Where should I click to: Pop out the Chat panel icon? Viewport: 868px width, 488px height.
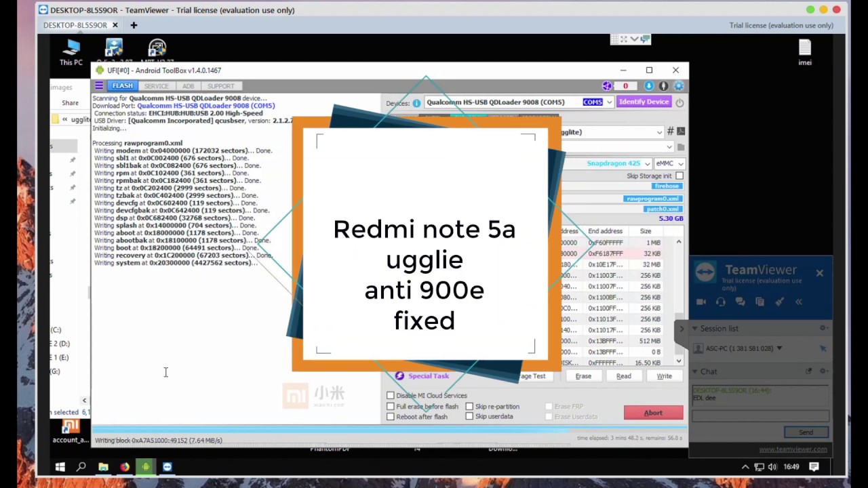point(808,371)
